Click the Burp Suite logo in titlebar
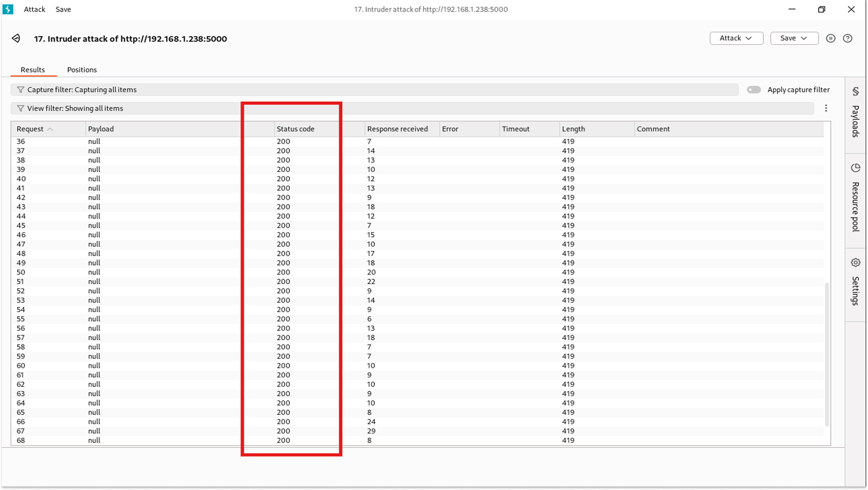868x490 pixels. pos(8,9)
